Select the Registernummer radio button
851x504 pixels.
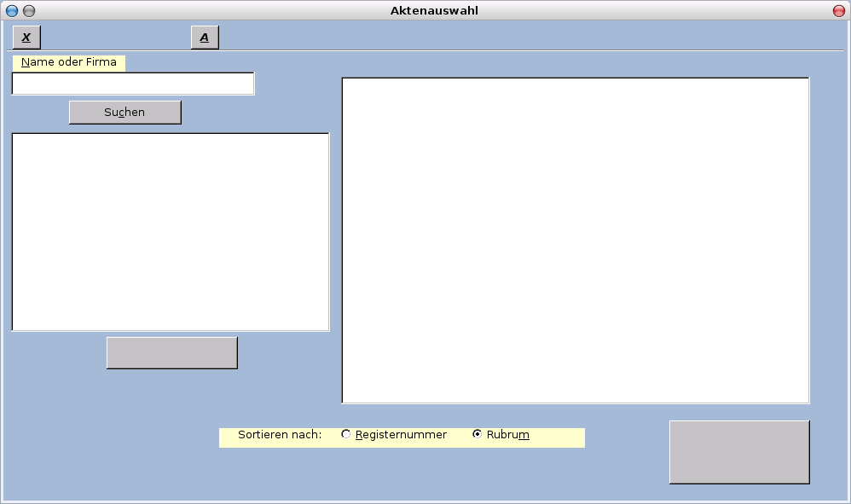[346, 434]
